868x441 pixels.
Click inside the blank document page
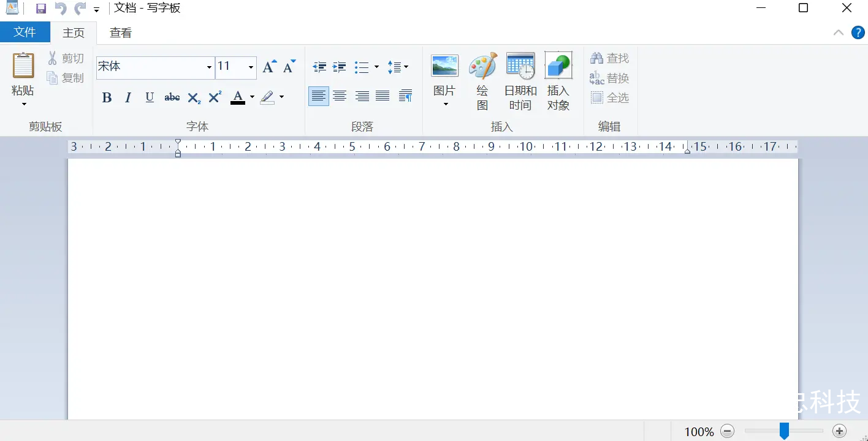[x=433, y=289]
